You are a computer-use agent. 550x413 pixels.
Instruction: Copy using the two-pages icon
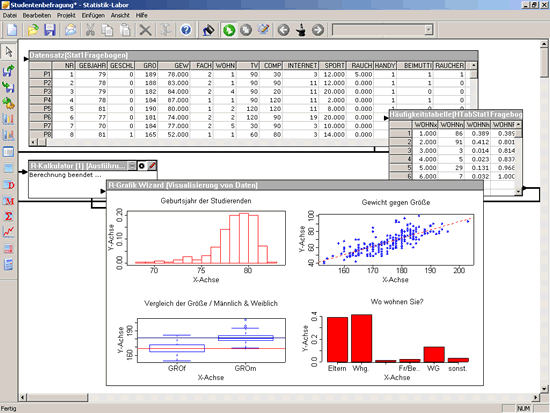tap(107, 30)
